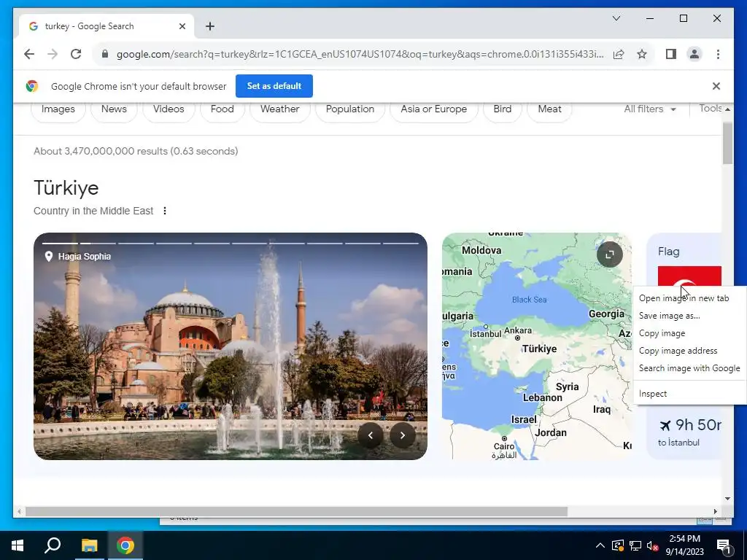Select the Bird filter chip
The width and height of the screenshot is (747, 560).
coord(502,109)
